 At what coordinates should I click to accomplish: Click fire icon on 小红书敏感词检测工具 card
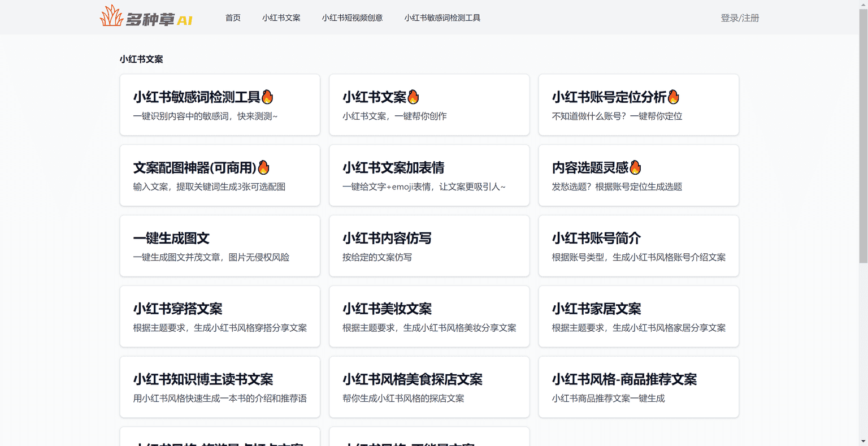[267, 97]
